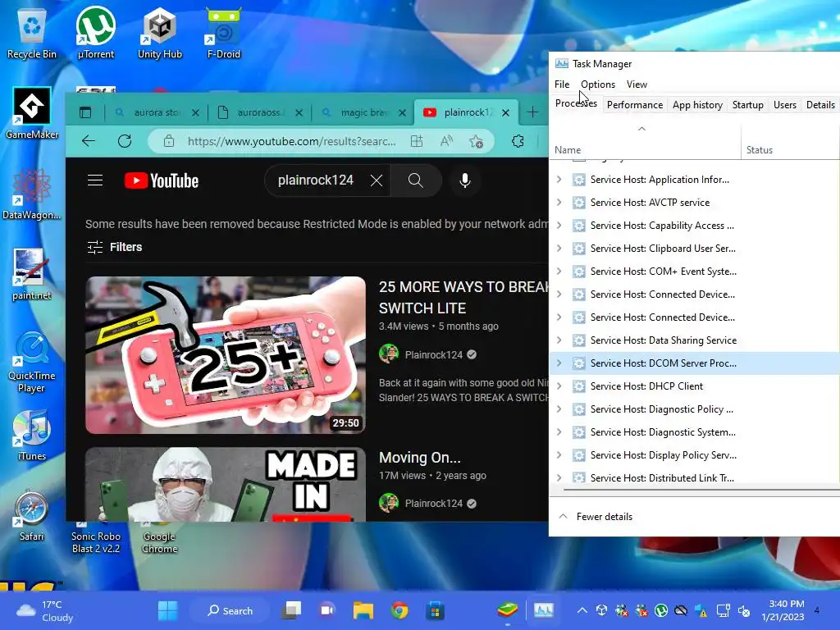Launch GameMaker from the desktop

click(32, 113)
